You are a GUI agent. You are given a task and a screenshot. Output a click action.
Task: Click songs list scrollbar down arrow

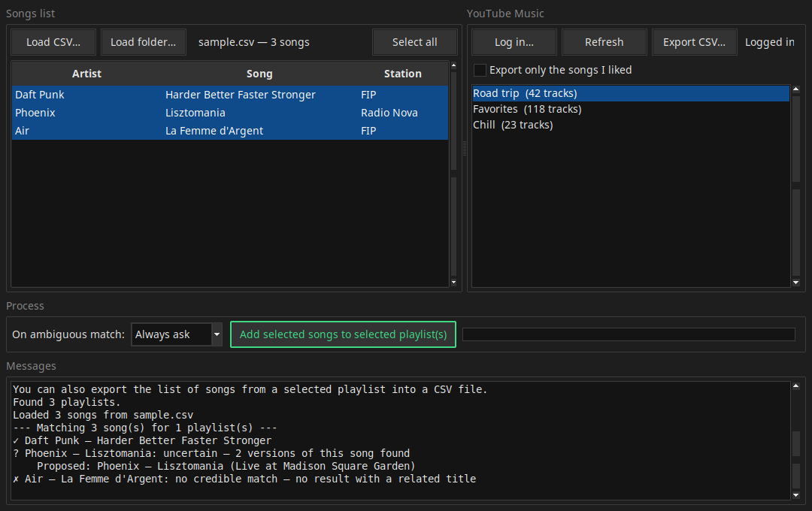pyautogui.click(x=453, y=283)
